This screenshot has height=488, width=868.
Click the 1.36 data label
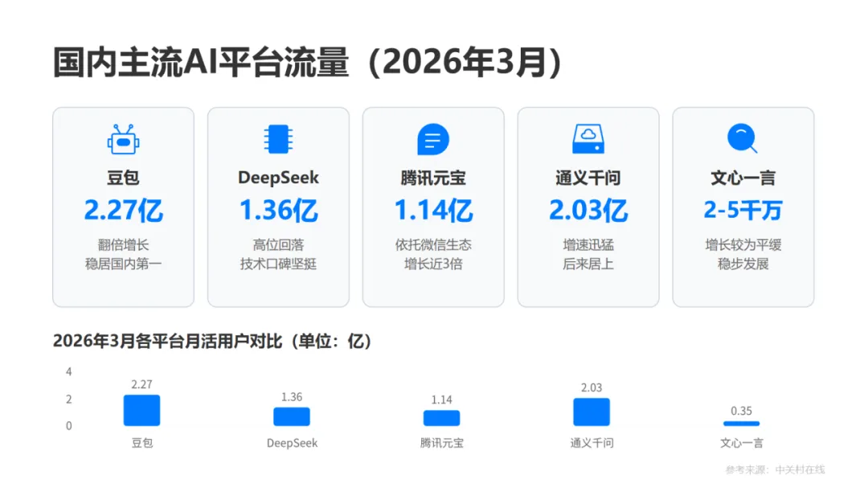292,397
